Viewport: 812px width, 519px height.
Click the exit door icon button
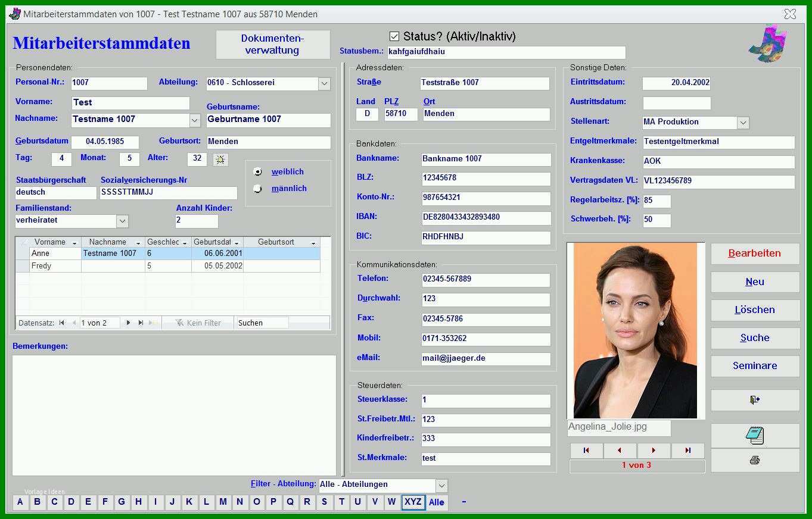755,400
